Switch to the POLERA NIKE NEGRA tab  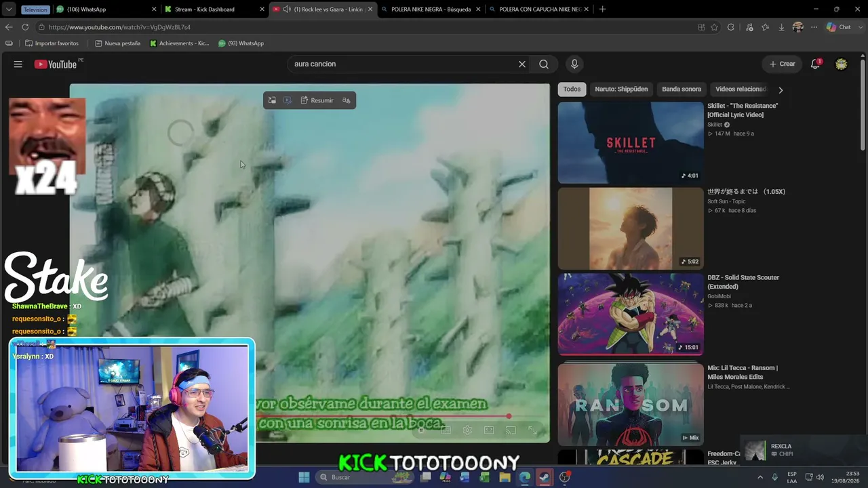pos(431,9)
